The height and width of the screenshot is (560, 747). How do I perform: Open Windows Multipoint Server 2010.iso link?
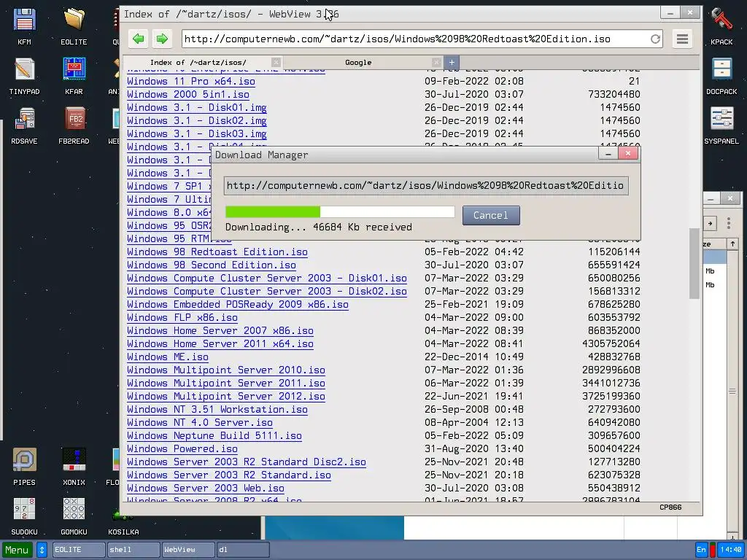click(x=226, y=370)
